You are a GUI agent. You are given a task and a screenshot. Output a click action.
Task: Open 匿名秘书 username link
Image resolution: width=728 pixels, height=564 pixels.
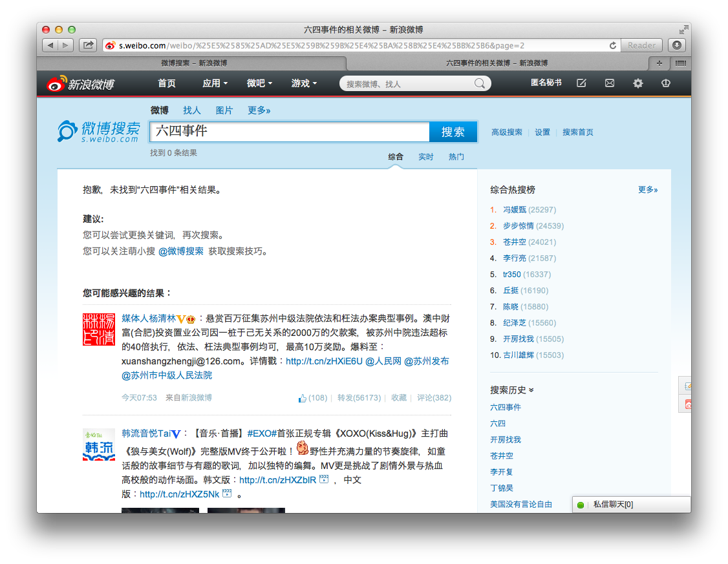tap(546, 83)
